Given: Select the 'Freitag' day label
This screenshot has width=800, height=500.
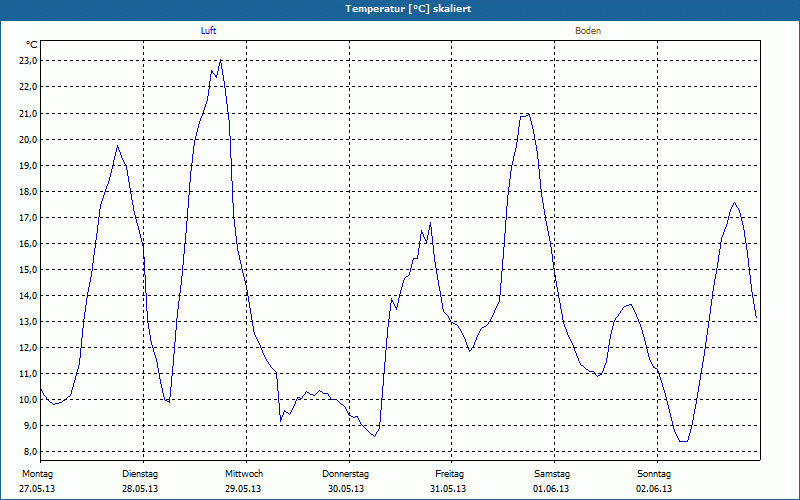Looking at the screenshot, I should (x=449, y=474).
